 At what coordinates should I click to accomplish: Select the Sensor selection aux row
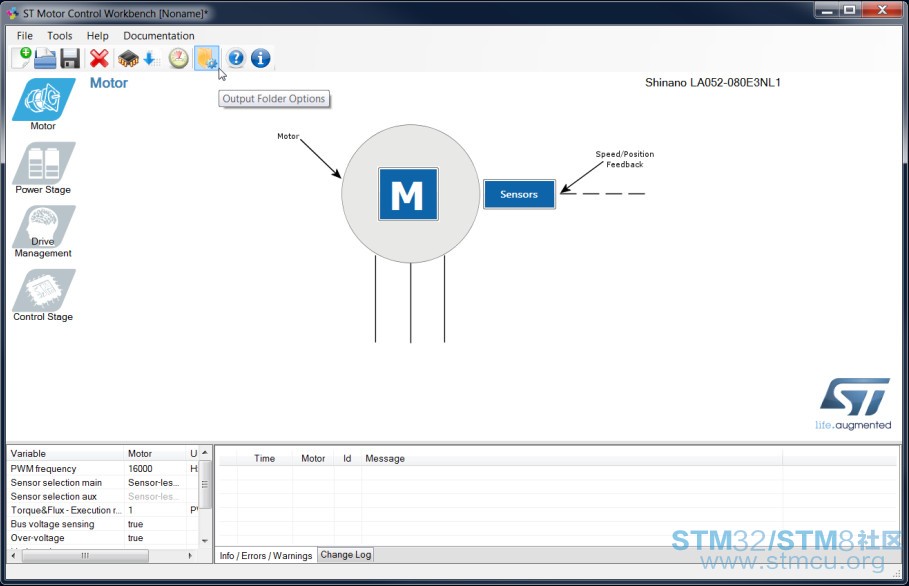(x=103, y=496)
